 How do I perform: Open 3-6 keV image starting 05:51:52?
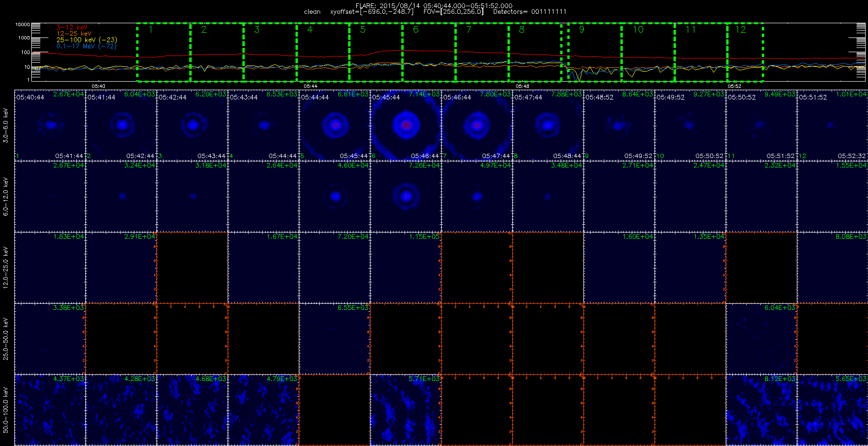click(x=832, y=125)
